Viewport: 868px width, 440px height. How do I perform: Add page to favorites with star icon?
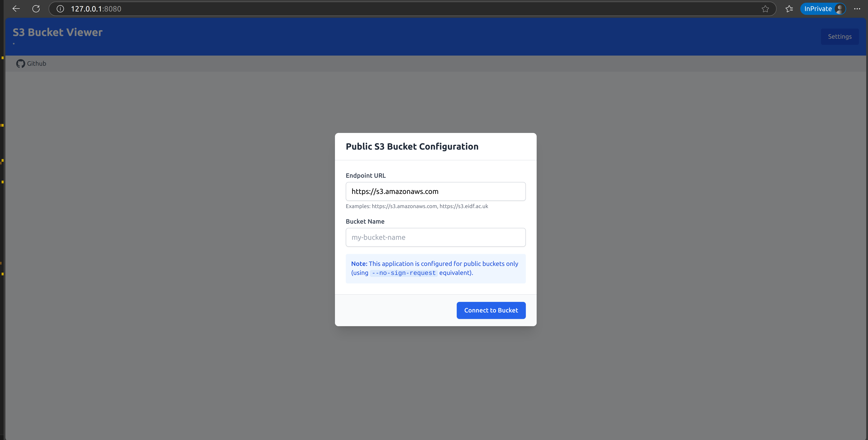pos(765,9)
